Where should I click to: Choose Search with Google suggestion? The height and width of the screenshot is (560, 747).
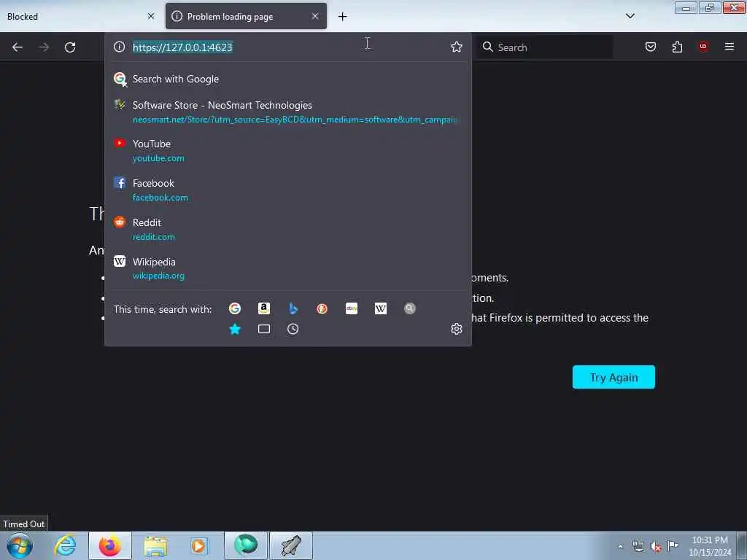click(x=287, y=79)
